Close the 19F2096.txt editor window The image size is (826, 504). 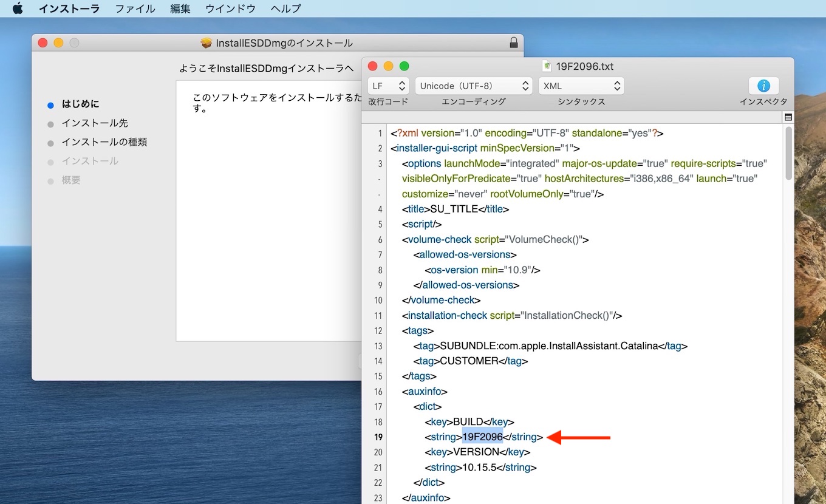(373, 66)
